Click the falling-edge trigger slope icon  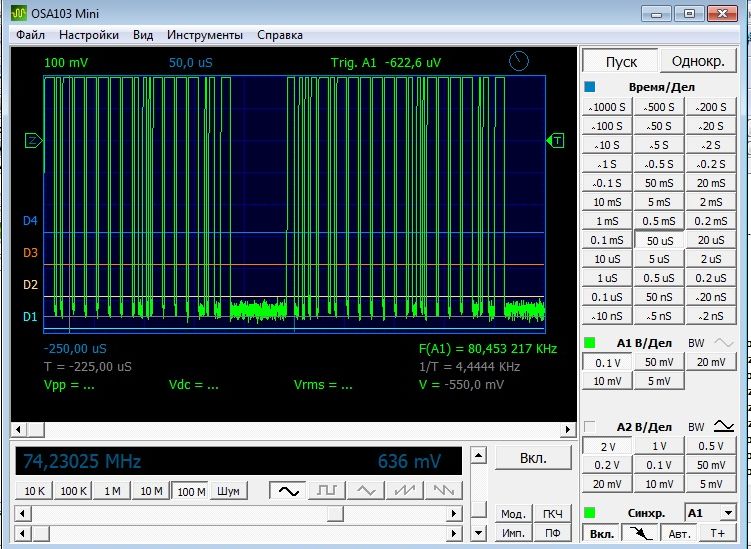point(639,533)
